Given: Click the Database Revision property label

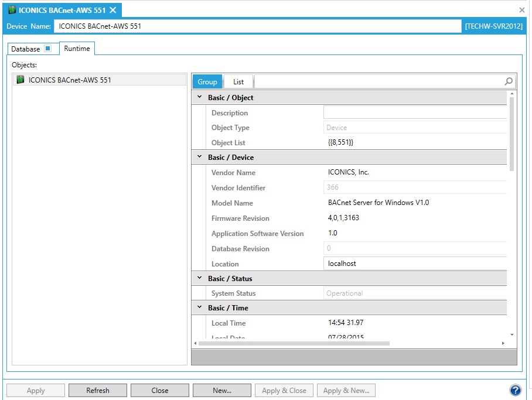Looking at the screenshot, I should [x=241, y=249].
